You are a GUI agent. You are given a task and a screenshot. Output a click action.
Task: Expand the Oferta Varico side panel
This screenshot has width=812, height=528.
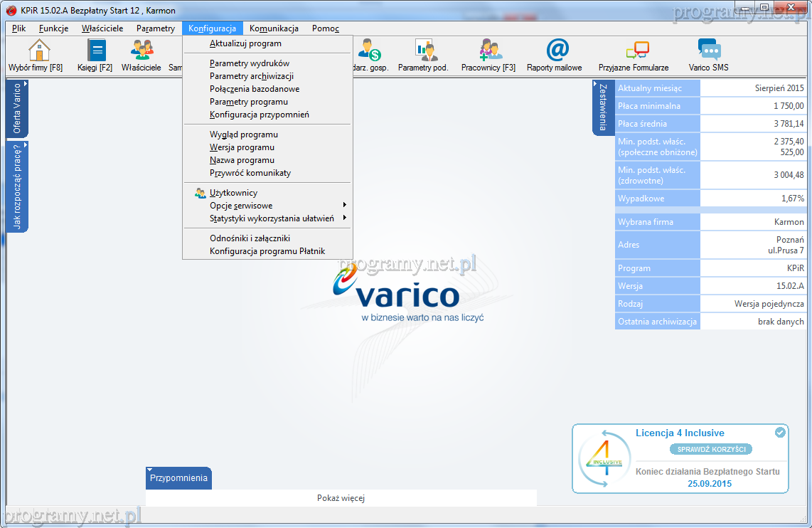17,108
